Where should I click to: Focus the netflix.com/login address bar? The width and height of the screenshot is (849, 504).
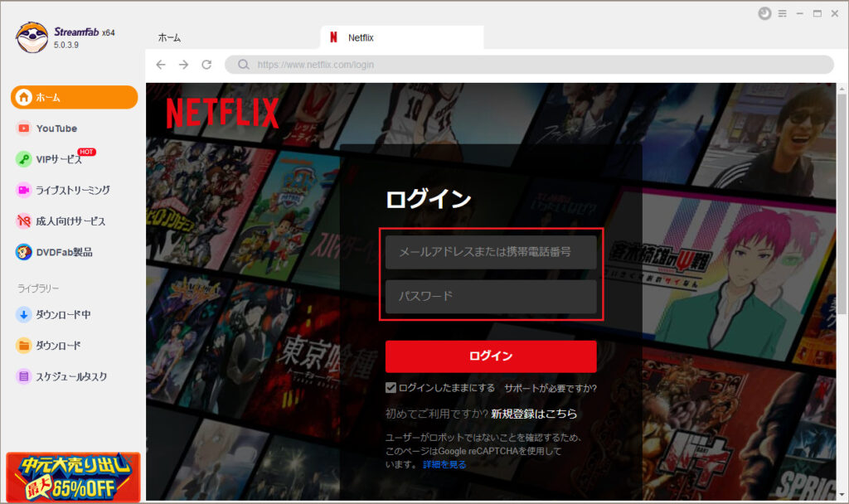[x=529, y=65]
